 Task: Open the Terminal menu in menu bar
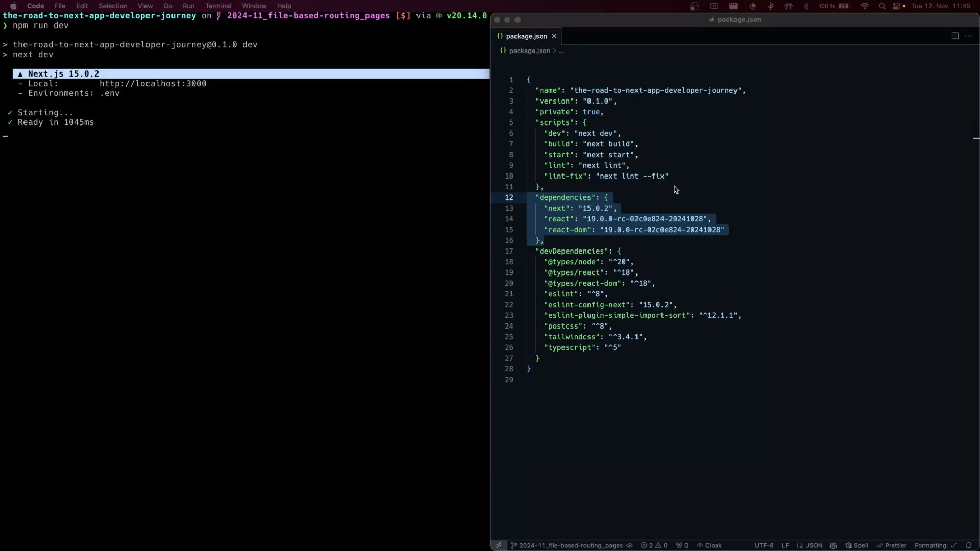coord(218,6)
